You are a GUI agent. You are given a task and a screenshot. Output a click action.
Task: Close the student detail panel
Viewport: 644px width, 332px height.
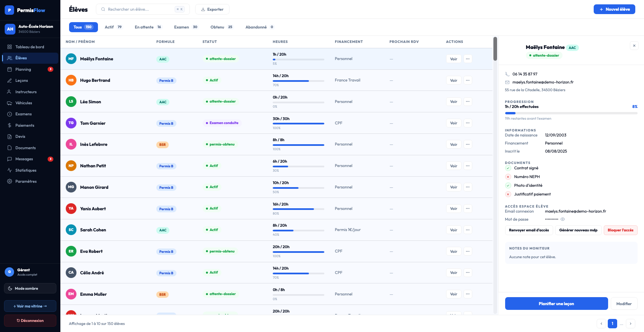tap(634, 46)
